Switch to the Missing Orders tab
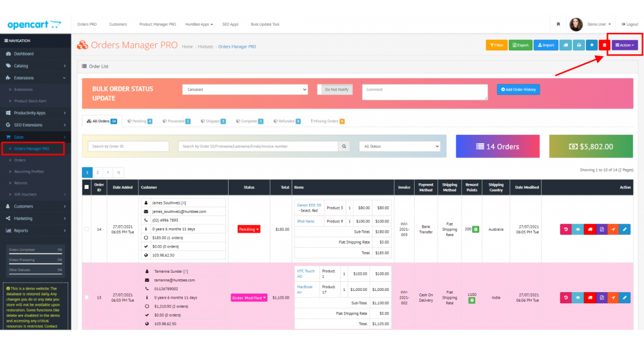This screenshot has width=644, height=345. pos(327,121)
